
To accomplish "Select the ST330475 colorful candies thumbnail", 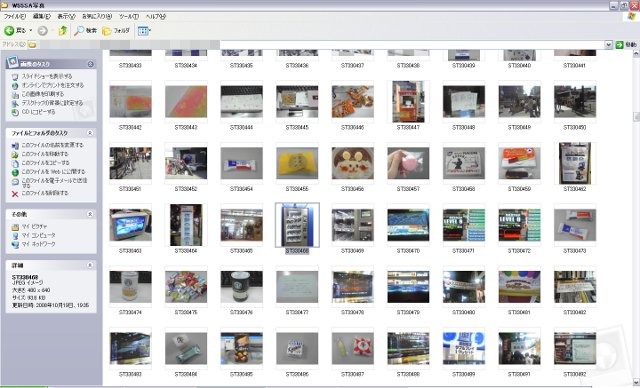I will [x=186, y=286].
